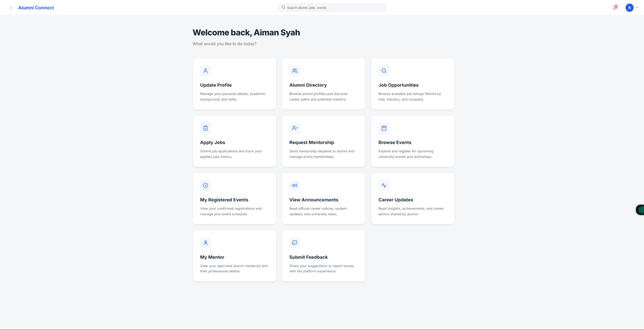644x330 pixels.
Task: Click the Apply Jobs clipboard icon
Action: (x=205, y=128)
